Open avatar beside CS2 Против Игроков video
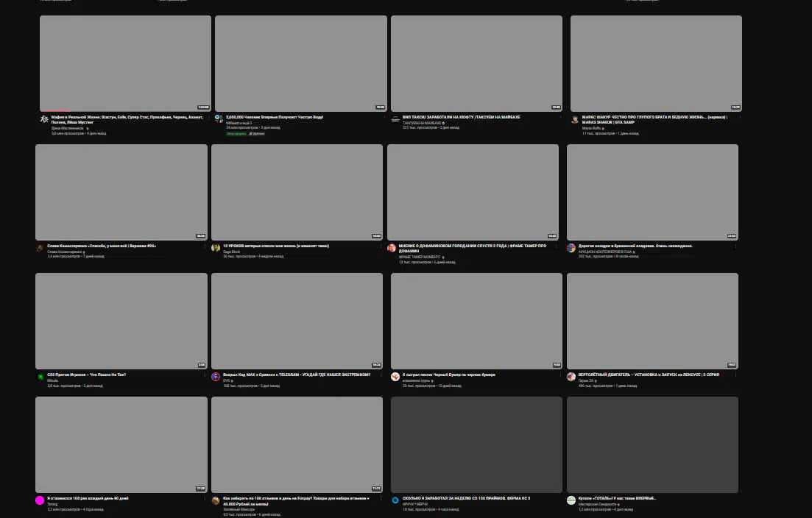Screen dimensions: 812x518 click(39, 377)
